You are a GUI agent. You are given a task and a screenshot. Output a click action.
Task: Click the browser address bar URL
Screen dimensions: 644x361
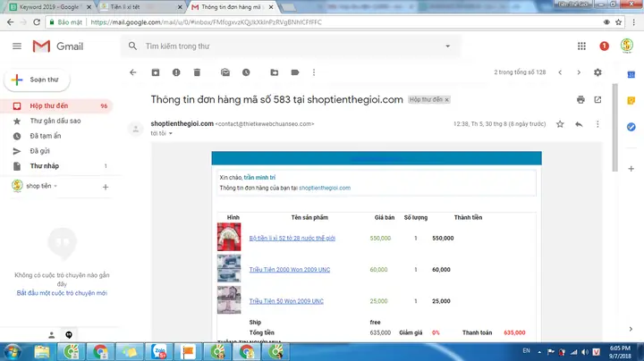pyautogui.click(x=207, y=22)
